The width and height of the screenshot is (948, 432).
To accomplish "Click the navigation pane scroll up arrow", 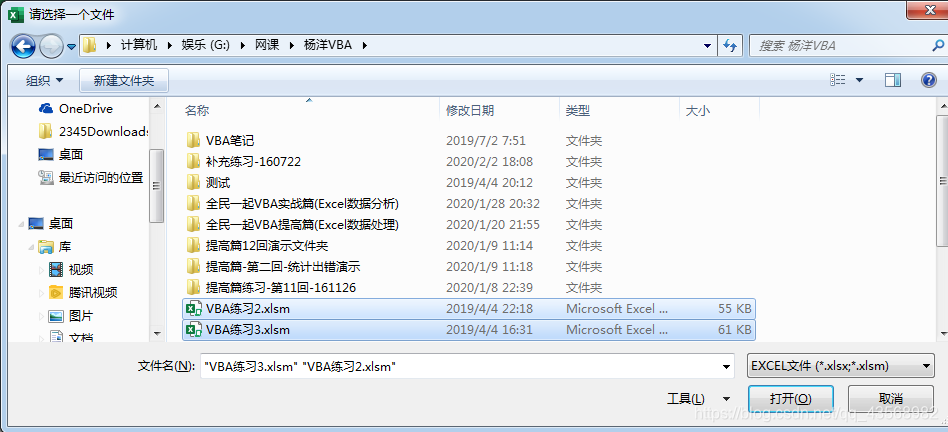I will click(x=157, y=107).
